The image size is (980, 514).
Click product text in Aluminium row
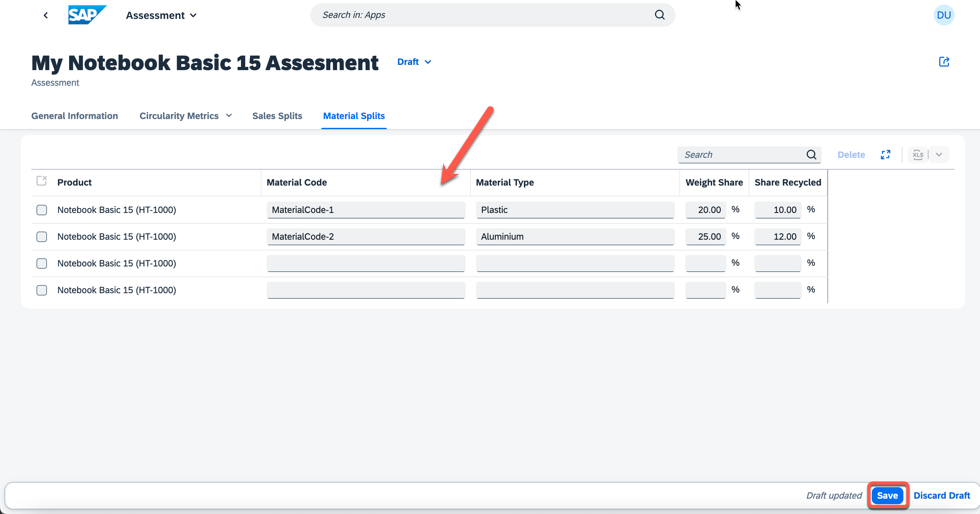(116, 237)
